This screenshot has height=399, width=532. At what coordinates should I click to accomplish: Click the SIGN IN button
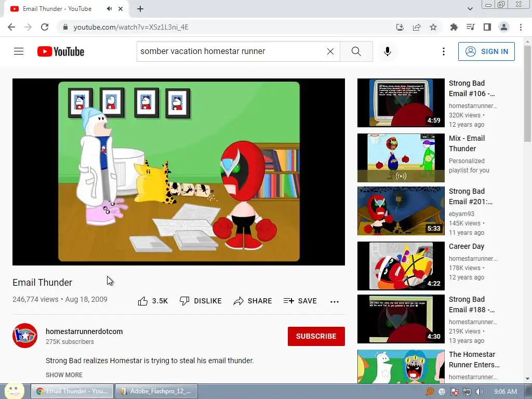coord(486,51)
